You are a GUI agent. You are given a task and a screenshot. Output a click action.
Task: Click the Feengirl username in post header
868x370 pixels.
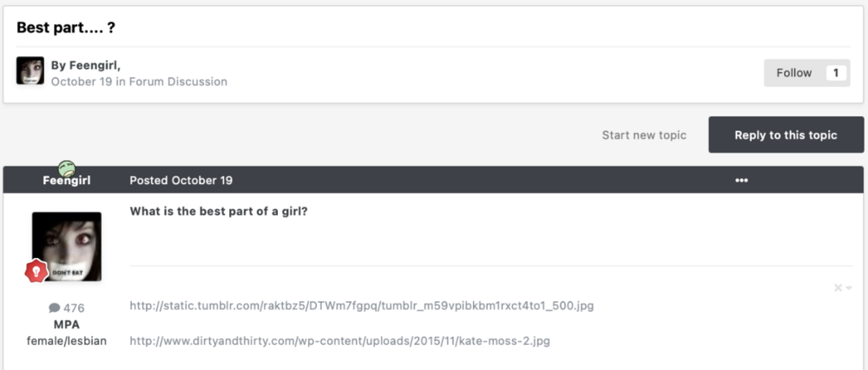coord(67,182)
